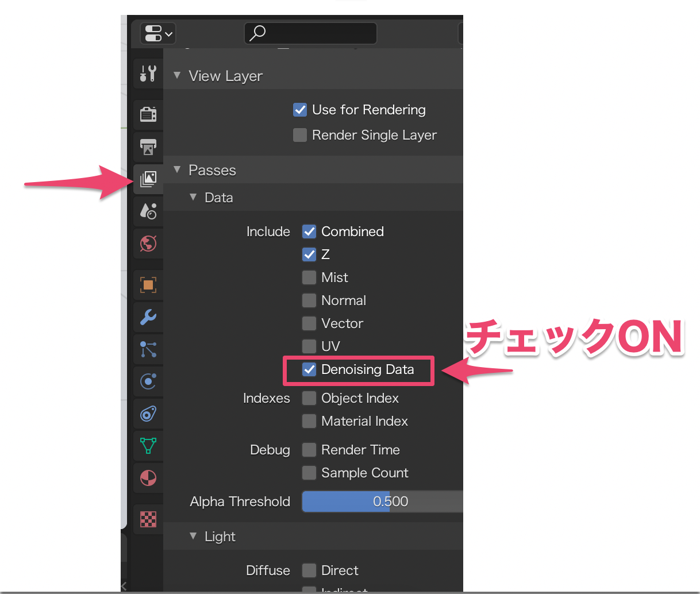This screenshot has height=594, width=700.
Task: Select the Object properties orange square icon
Action: [148, 285]
